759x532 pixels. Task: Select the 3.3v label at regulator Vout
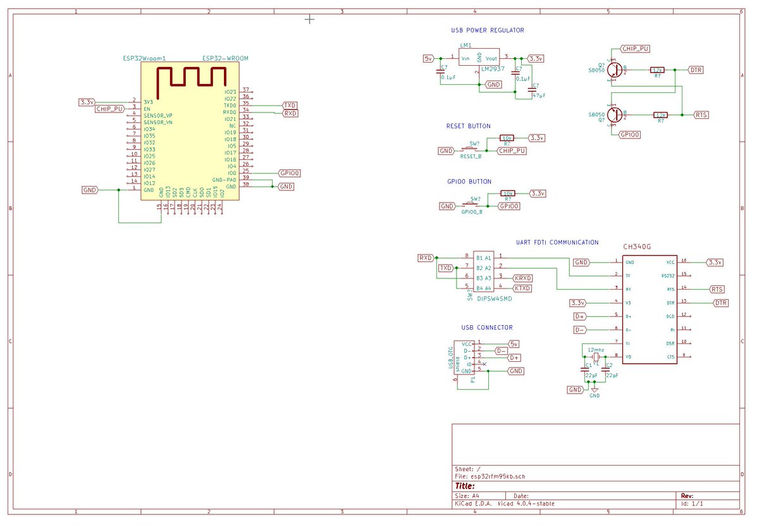536,58
